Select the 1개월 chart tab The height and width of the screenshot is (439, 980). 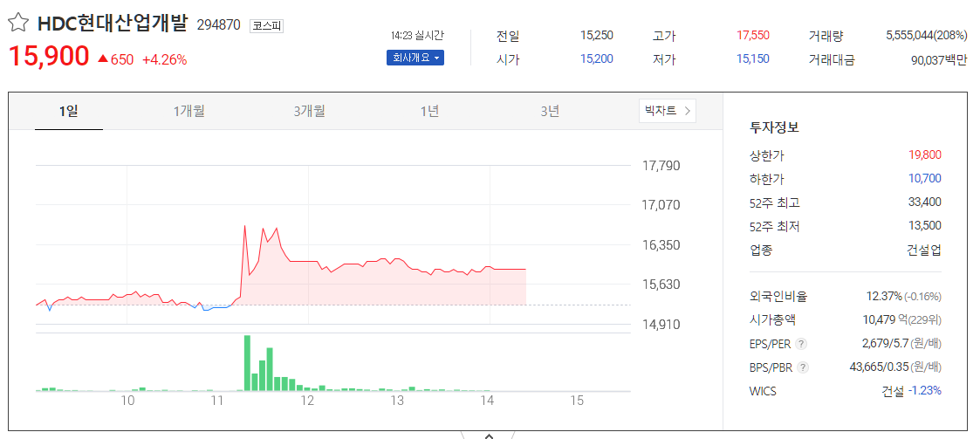188,111
